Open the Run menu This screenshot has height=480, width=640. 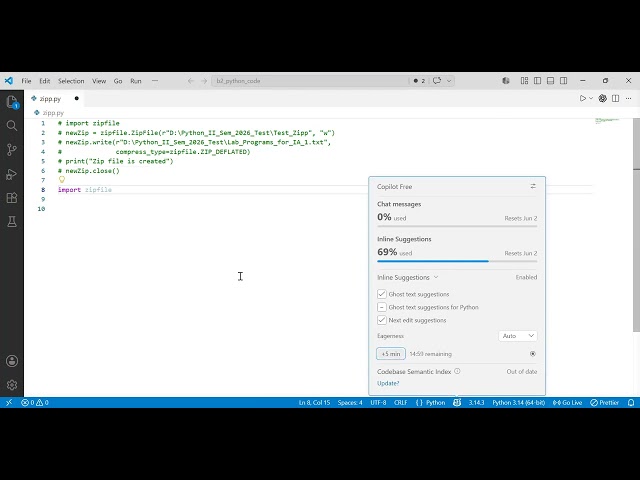136,81
